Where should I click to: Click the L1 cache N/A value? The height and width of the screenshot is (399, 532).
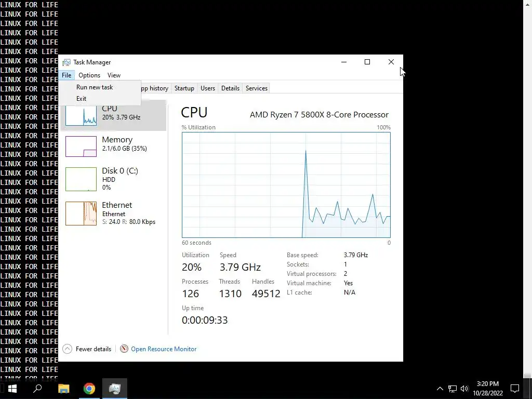350,292
